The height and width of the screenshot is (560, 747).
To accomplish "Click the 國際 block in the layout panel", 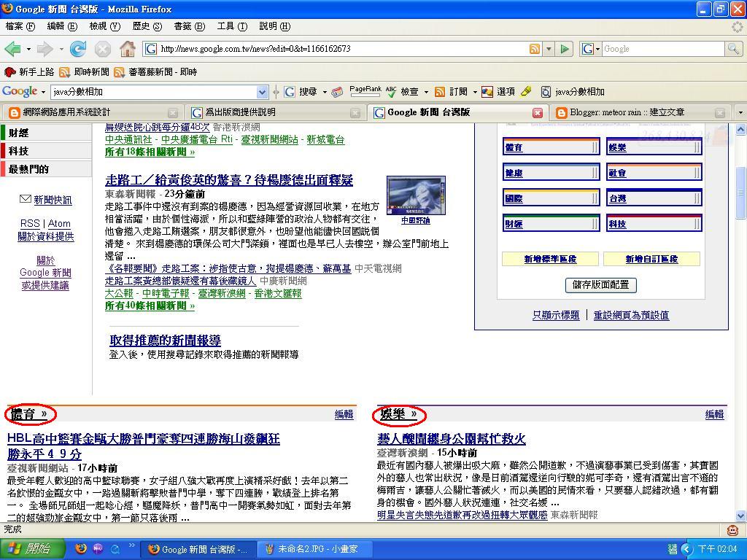I will [551, 198].
